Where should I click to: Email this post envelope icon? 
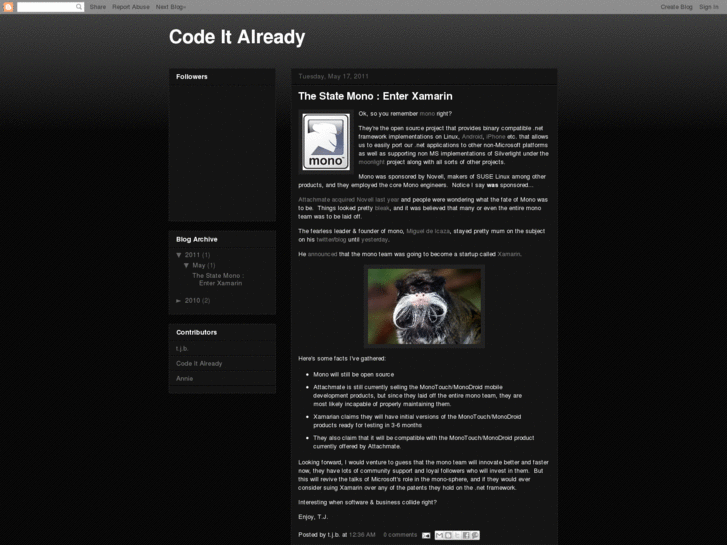click(x=426, y=535)
